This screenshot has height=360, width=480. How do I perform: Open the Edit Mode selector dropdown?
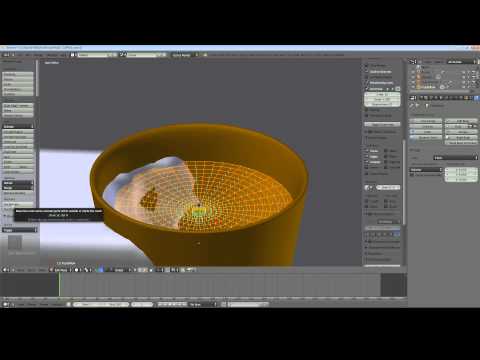(x=61, y=270)
